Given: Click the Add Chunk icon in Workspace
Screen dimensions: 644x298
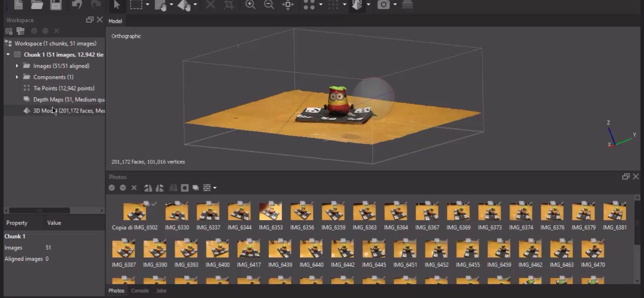Looking at the screenshot, I should click(9, 31).
